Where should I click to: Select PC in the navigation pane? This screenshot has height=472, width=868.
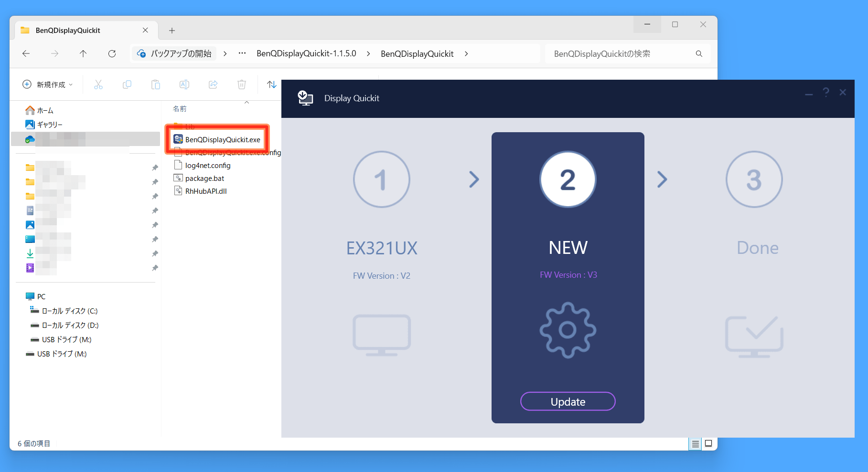click(36, 296)
